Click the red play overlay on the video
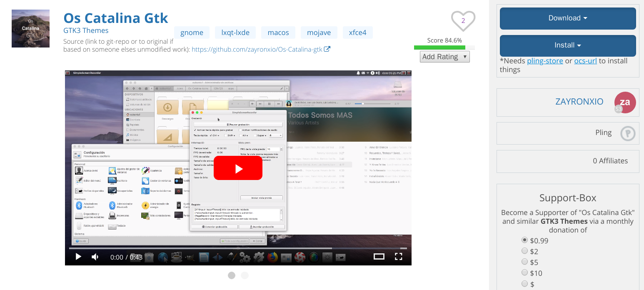Screen dimensions: 644x290 (x=238, y=168)
